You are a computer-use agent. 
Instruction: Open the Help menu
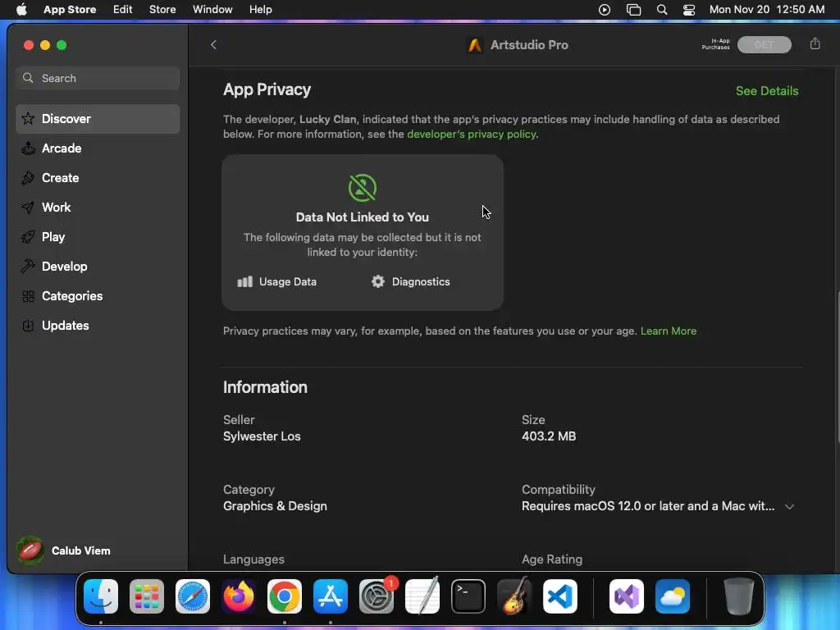pyautogui.click(x=260, y=10)
